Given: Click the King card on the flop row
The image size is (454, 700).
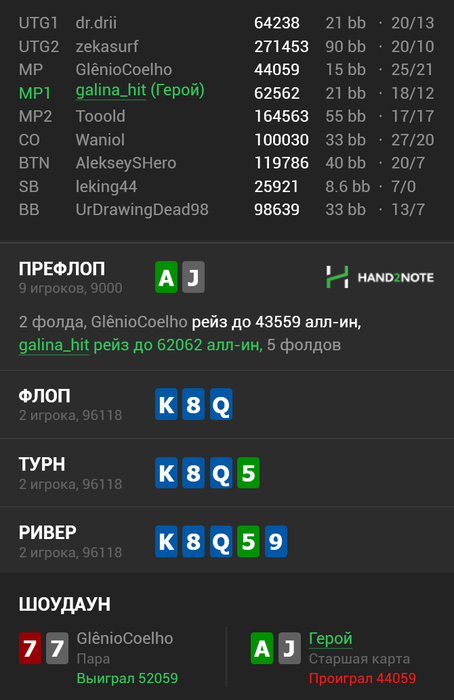Looking at the screenshot, I should (x=166, y=404).
